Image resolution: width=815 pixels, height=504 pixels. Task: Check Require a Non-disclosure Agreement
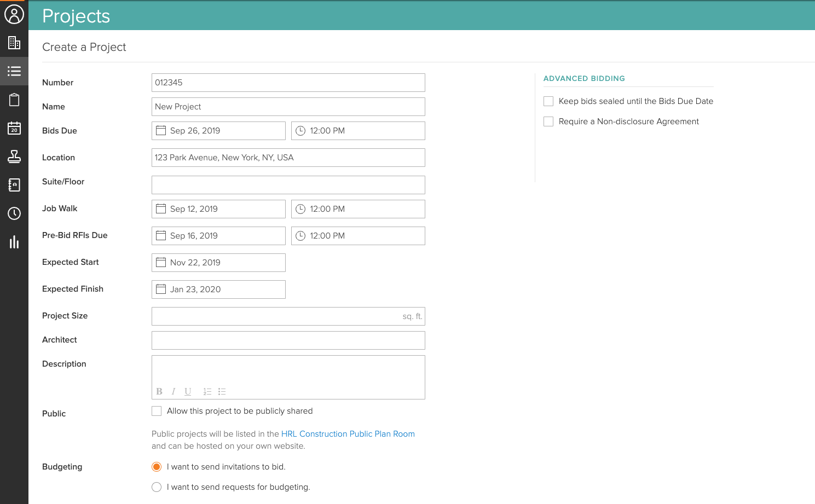(x=548, y=121)
